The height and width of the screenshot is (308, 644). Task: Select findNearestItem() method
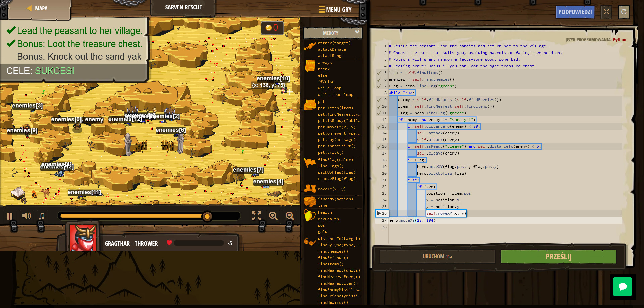(338, 283)
